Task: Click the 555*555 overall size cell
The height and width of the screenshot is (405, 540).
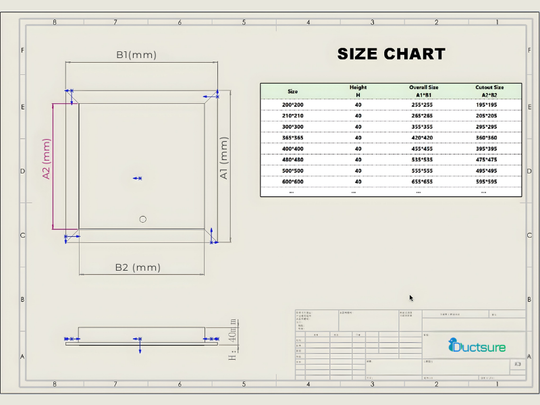Action: (x=422, y=171)
